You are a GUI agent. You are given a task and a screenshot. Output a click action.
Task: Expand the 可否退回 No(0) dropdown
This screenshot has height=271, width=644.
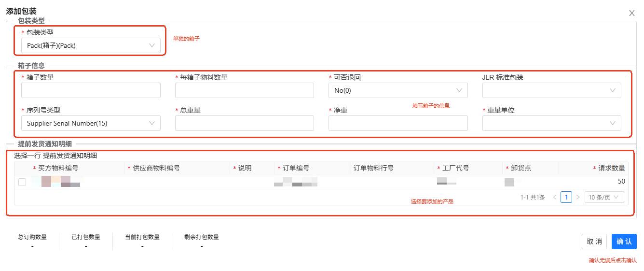[398, 90]
